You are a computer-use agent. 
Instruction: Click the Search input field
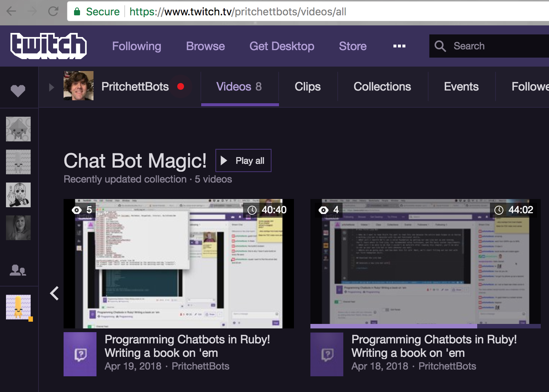(x=489, y=46)
